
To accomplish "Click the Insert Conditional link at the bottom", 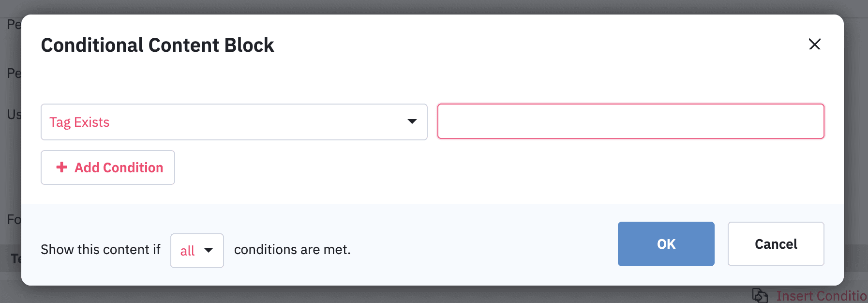I will 822,296.
